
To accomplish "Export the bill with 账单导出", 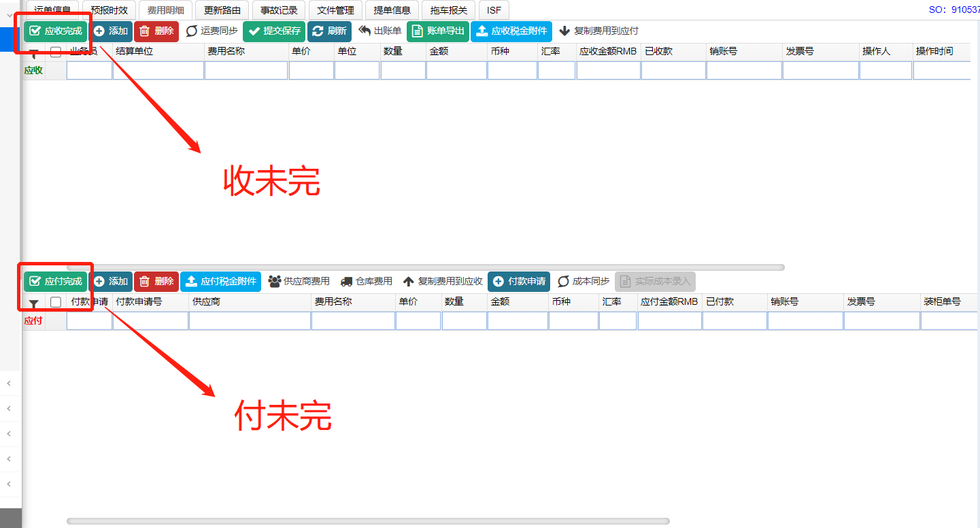I will [x=438, y=31].
